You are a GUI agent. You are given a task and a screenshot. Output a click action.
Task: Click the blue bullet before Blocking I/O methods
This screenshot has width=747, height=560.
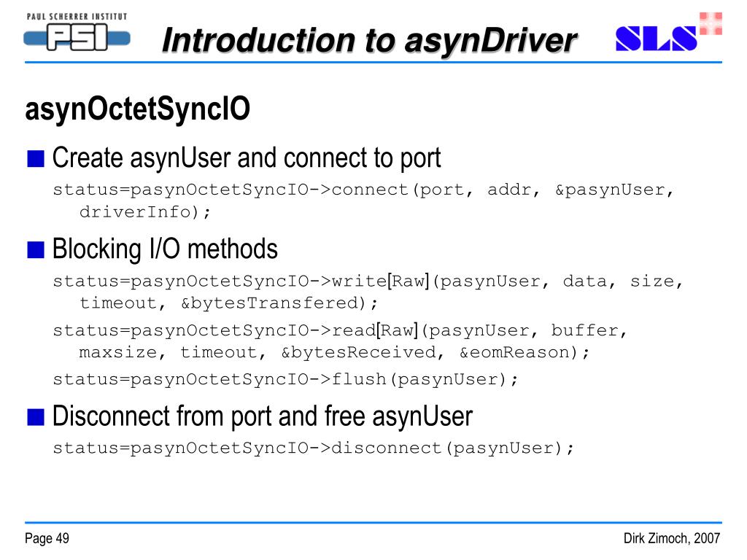click(36, 250)
